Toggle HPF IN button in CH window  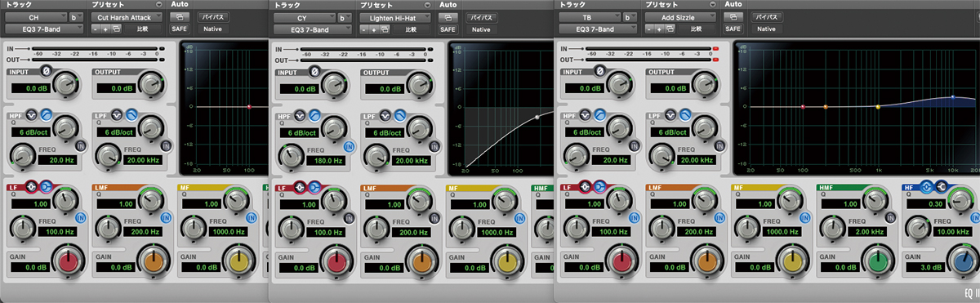(x=80, y=146)
